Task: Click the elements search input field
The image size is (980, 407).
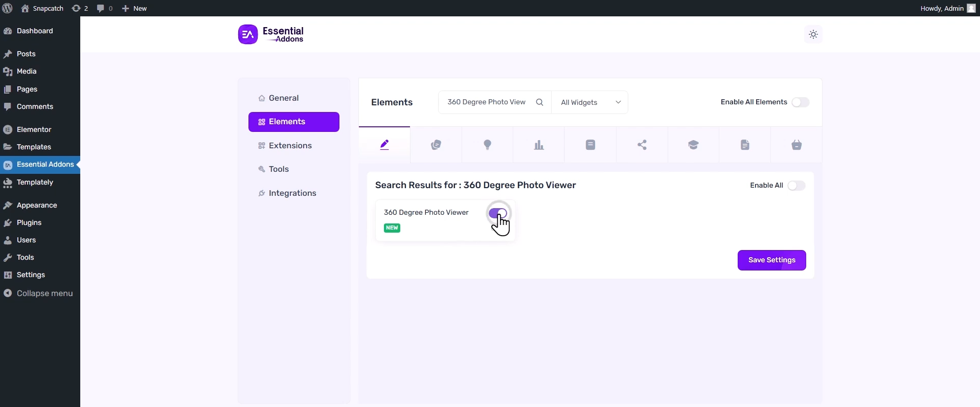Action: pos(486,102)
